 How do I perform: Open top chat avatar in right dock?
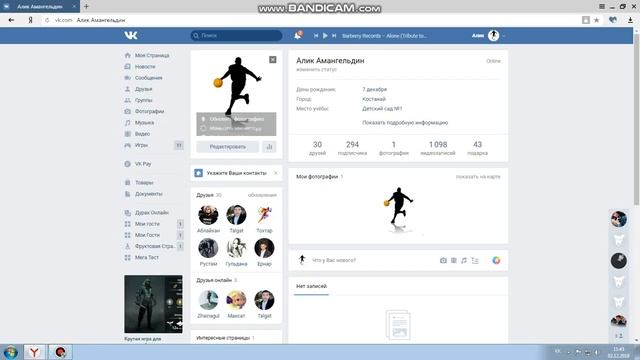click(x=619, y=219)
